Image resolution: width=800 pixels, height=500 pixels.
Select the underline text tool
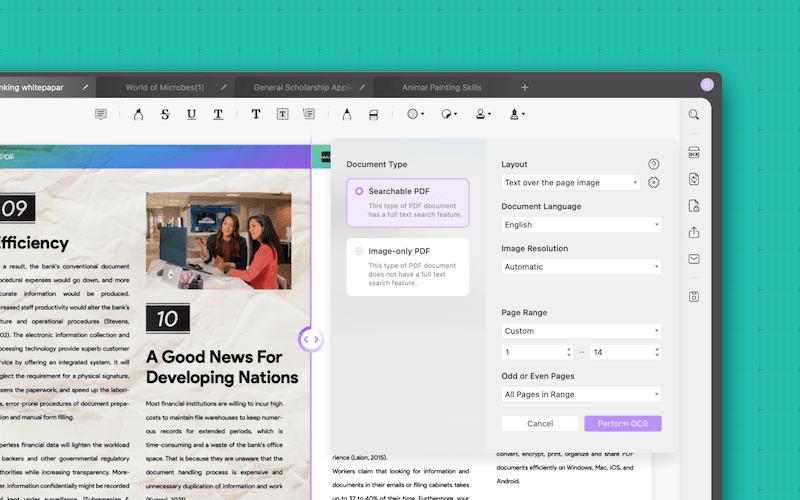point(191,115)
